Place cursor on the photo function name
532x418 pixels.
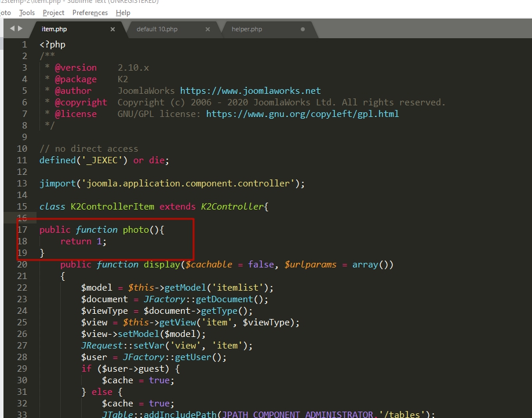(136, 230)
